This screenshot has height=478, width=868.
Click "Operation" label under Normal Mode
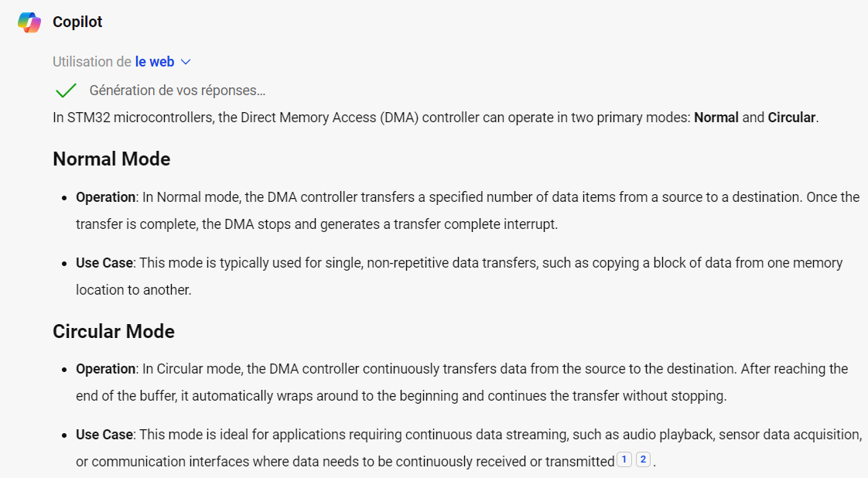(105, 197)
